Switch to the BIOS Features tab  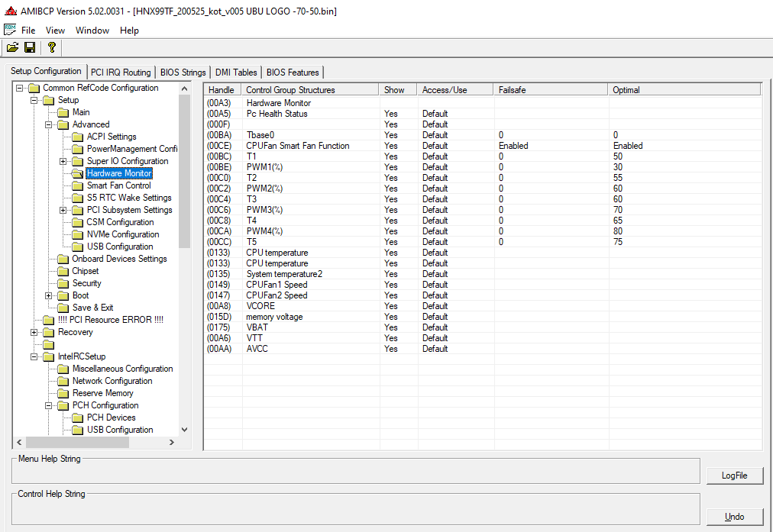(293, 73)
